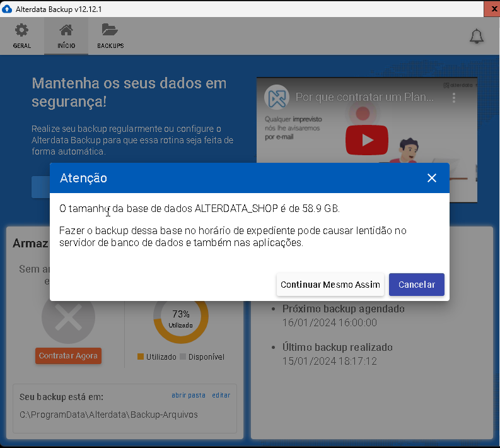Open the Backups folder tab
Image resolution: width=500 pixels, height=448 pixels.
coord(110,36)
